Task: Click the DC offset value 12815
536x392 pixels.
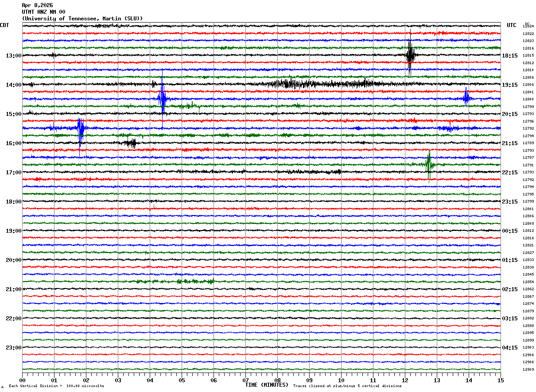Action: 528,55
